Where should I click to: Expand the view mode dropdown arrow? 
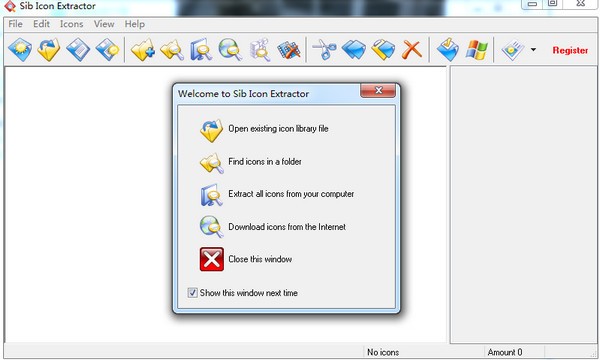(x=533, y=50)
